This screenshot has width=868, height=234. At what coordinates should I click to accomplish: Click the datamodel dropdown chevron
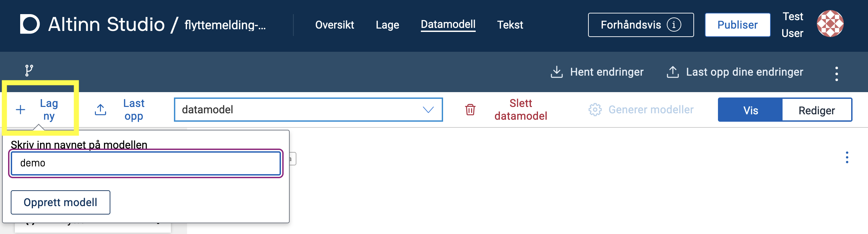428,110
